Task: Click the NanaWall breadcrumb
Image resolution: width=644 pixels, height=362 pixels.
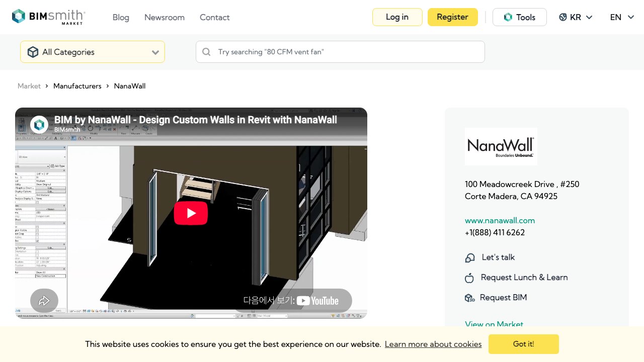Action: 130,86
